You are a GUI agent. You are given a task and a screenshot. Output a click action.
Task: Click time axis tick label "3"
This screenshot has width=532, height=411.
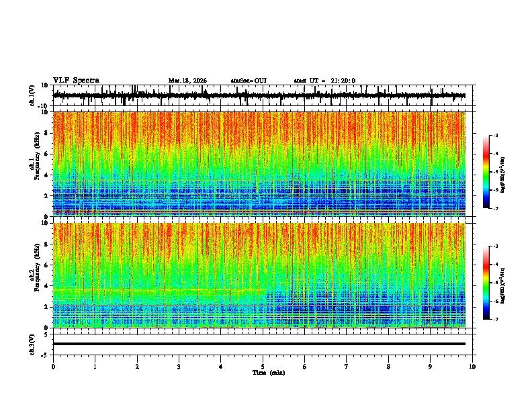(179, 367)
